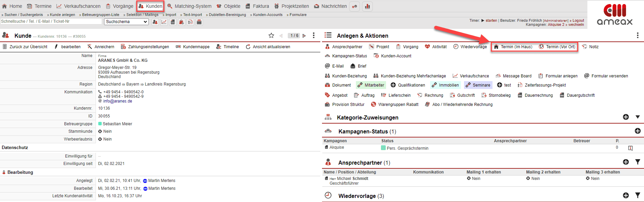Open the Suchschema dropdown
This screenshot has height=202, width=644.
click(x=126, y=22)
